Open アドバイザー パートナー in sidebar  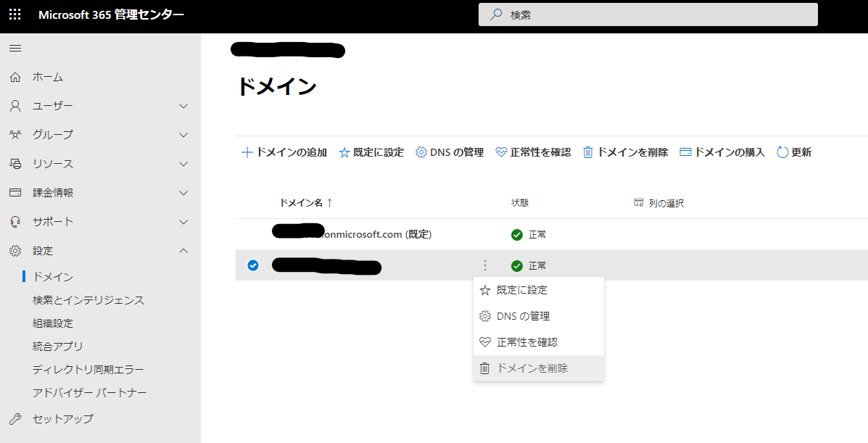[90, 392]
